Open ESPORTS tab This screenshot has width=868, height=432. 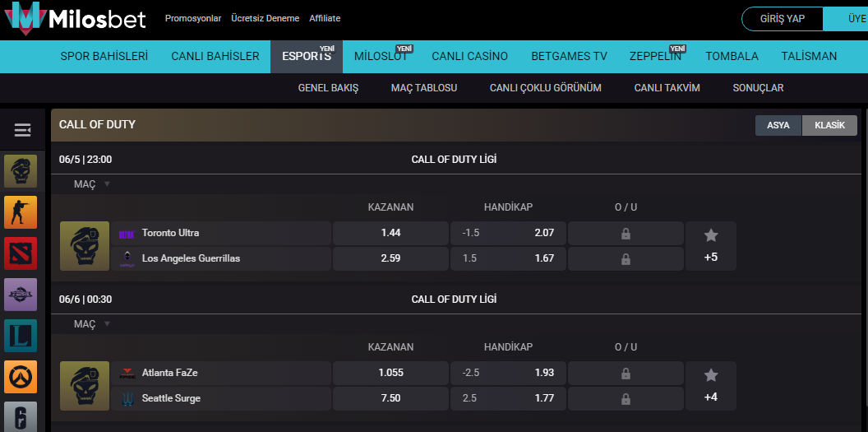[307, 56]
